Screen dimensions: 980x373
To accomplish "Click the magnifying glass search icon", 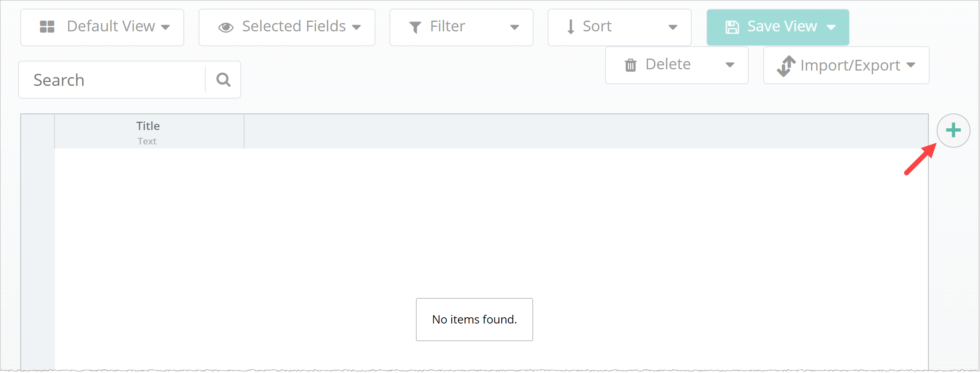I will point(223,80).
